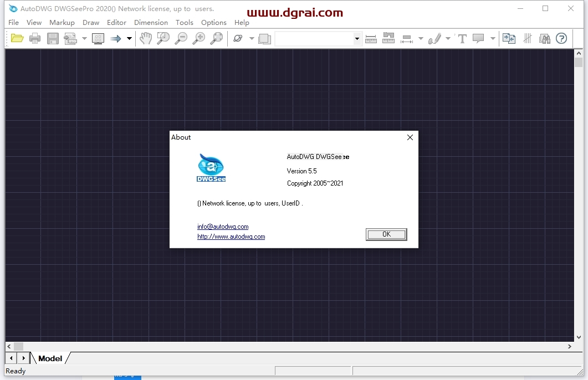Screen dimensions: 588x380
Task: Select the Pan hand tool
Action: [x=146, y=38]
